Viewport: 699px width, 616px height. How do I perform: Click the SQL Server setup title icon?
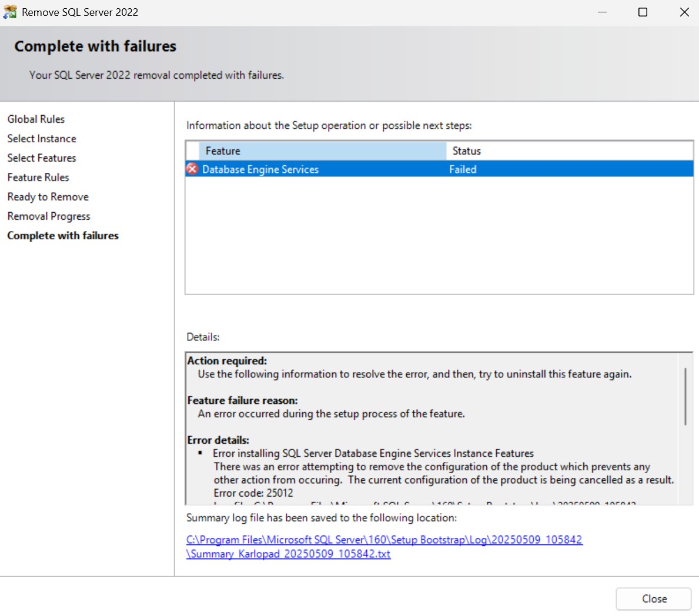(10, 12)
